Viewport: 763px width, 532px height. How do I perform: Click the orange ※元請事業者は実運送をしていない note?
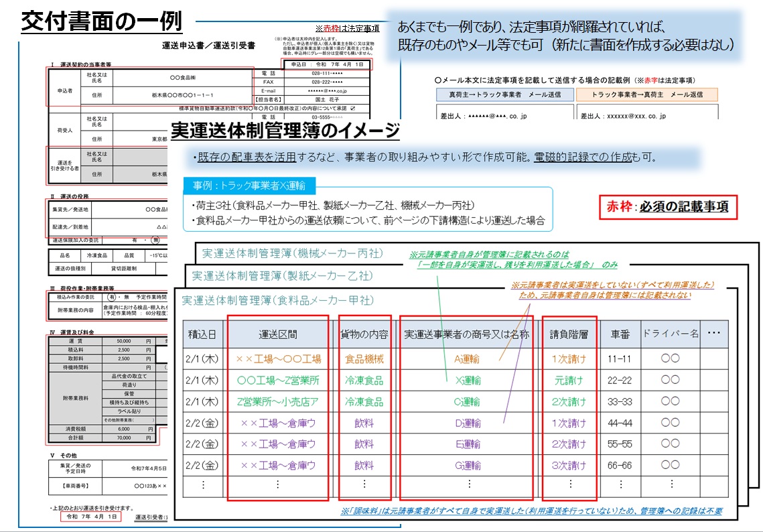pos(612,290)
